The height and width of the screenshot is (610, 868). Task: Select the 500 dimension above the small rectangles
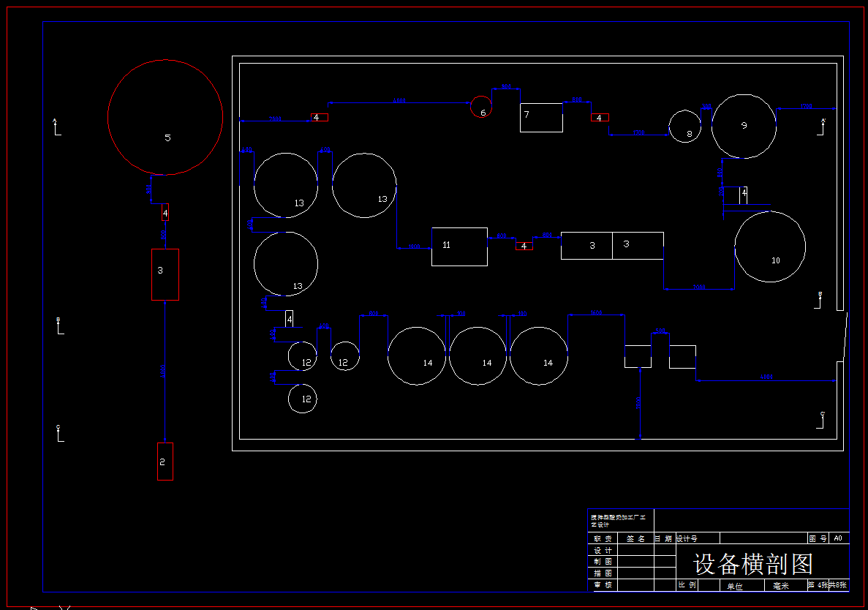(x=660, y=331)
